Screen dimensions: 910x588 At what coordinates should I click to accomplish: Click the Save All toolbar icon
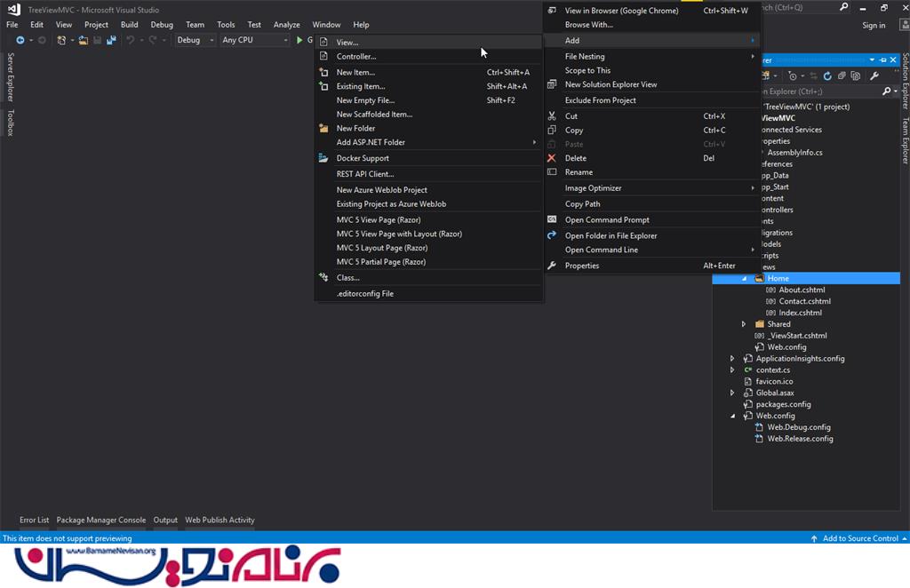[111, 40]
